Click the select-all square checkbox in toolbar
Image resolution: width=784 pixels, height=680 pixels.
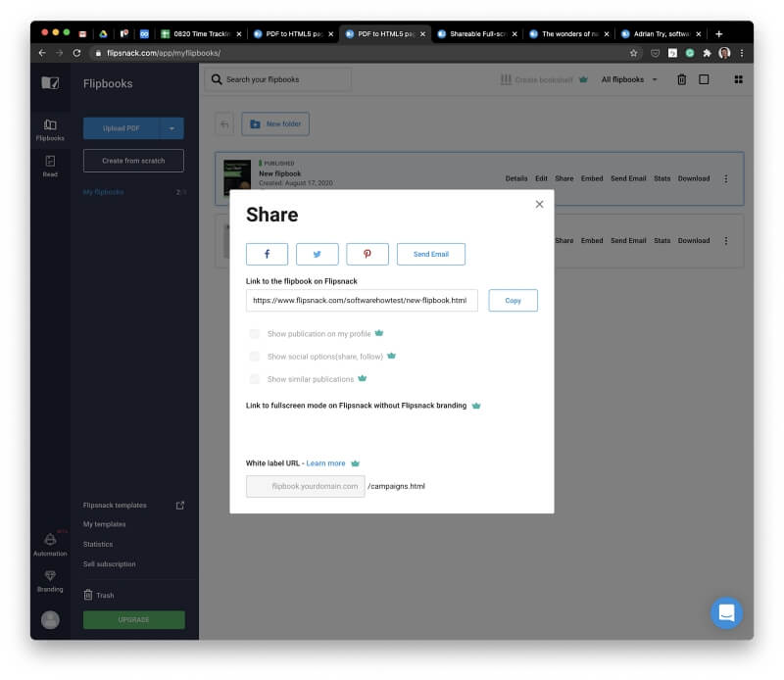point(704,79)
